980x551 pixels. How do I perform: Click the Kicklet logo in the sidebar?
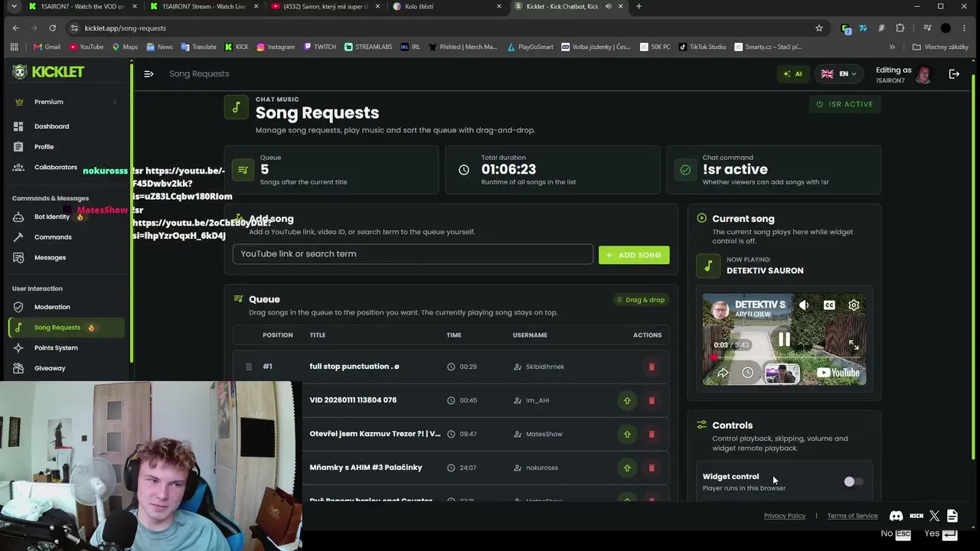48,72
